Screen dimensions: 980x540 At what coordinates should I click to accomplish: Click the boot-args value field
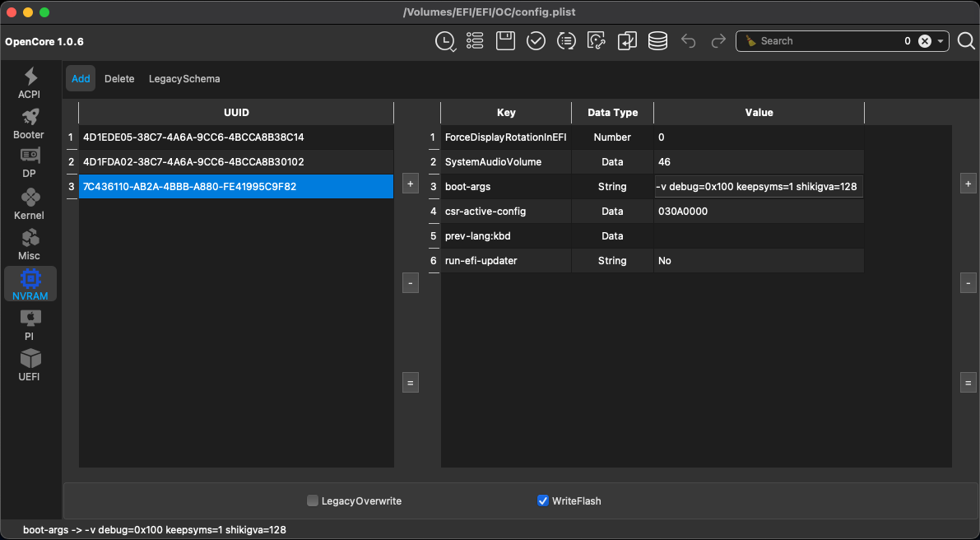coord(758,187)
